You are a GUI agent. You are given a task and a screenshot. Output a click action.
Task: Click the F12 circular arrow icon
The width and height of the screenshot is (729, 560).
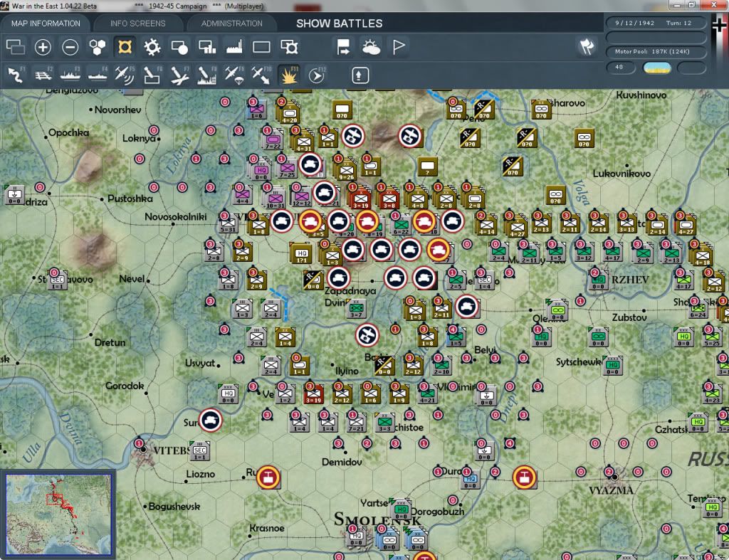[317, 75]
